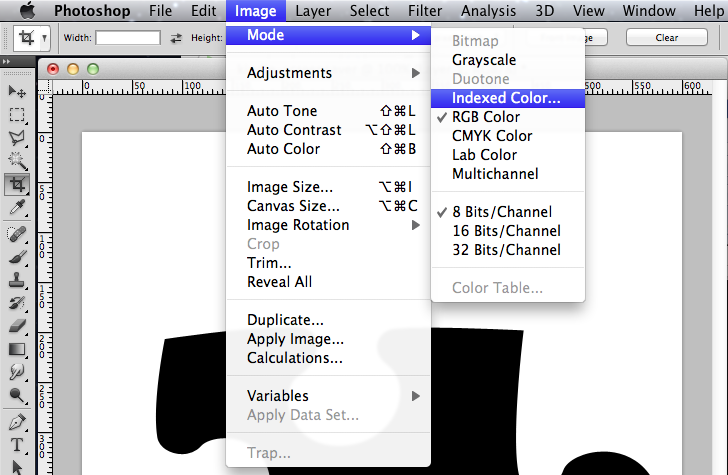Open the Select menu

[x=370, y=10]
